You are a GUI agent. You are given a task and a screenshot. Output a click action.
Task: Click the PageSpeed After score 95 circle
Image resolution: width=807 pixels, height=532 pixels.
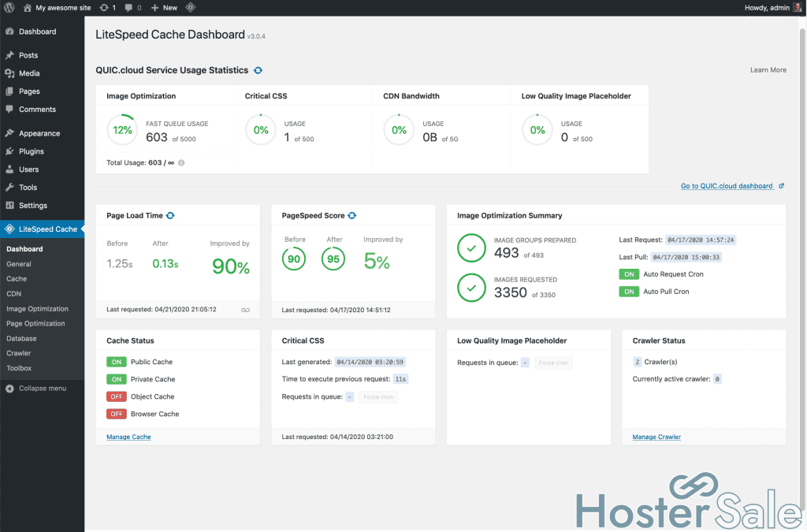click(x=333, y=259)
